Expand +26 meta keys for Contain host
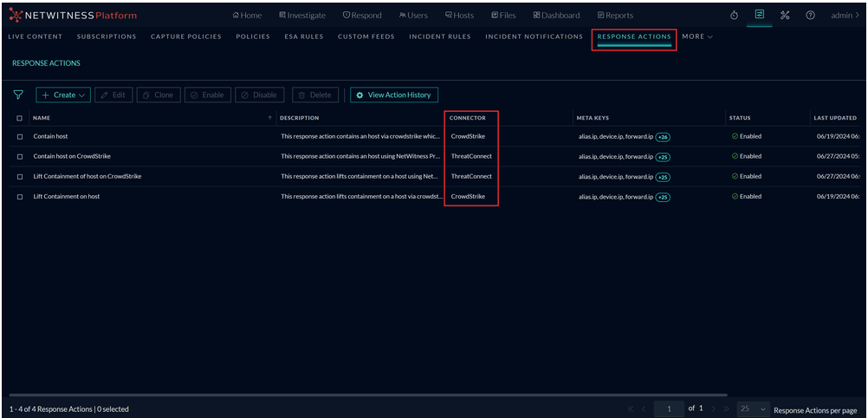 click(663, 137)
